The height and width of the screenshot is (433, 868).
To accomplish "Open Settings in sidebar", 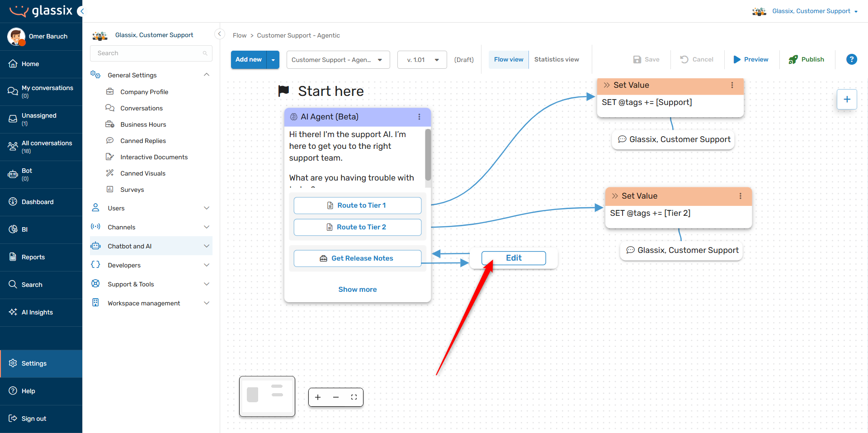I will pyautogui.click(x=41, y=363).
